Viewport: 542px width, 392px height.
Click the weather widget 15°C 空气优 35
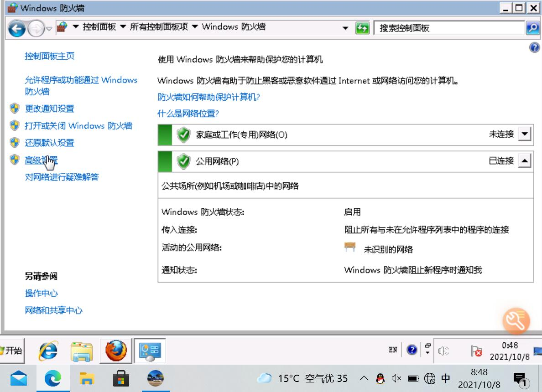[x=302, y=378]
